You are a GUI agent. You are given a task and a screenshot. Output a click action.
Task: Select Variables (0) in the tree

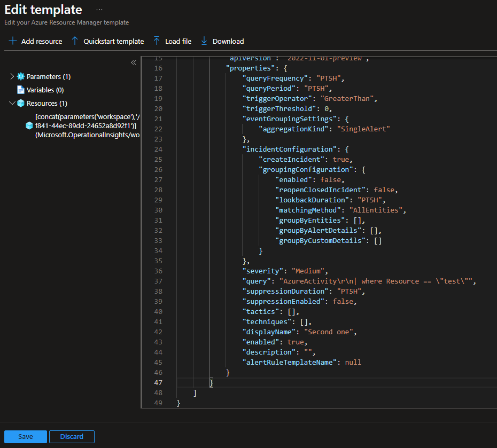click(x=45, y=90)
